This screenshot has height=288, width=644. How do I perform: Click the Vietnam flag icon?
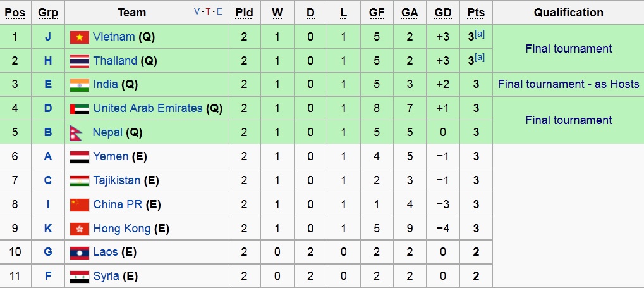(79, 37)
